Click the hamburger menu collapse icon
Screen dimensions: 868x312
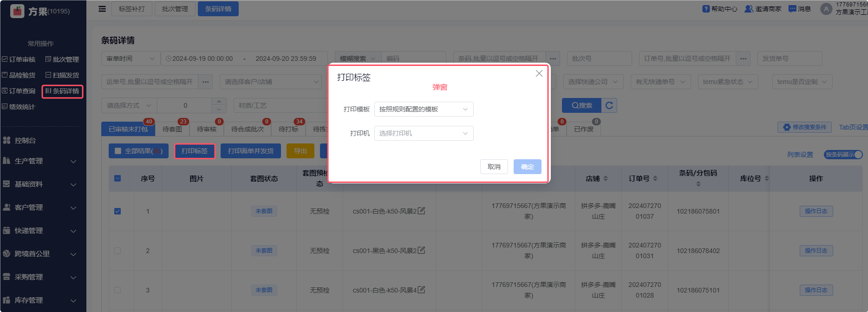(102, 9)
